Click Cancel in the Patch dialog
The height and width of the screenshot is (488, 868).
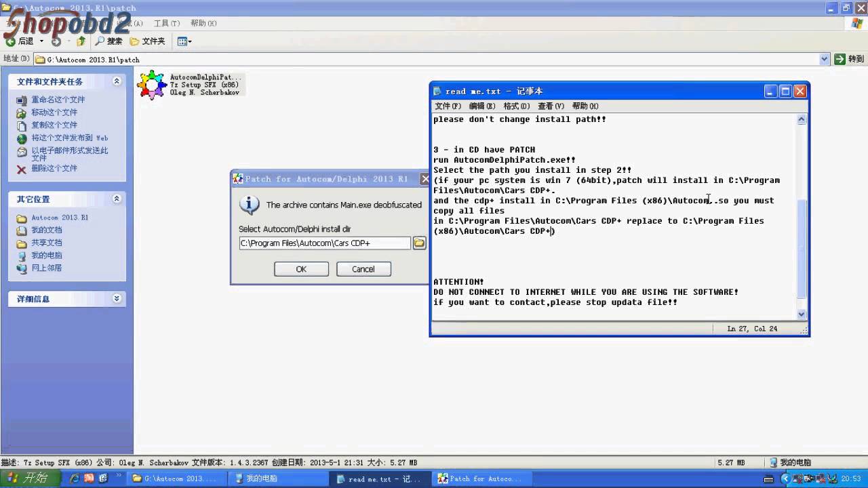[363, 269]
